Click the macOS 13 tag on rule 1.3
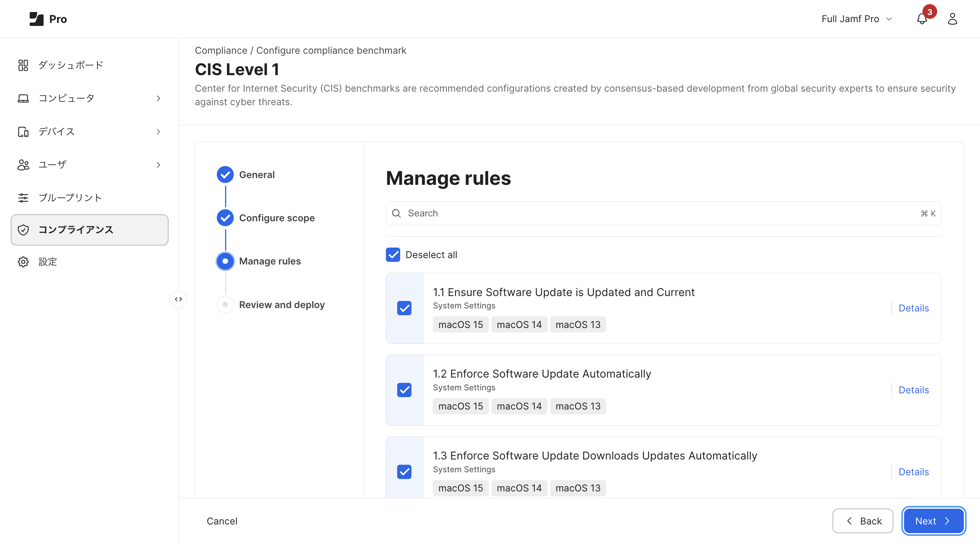Viewport: 980px width, 544px height. tap(578, 488)
